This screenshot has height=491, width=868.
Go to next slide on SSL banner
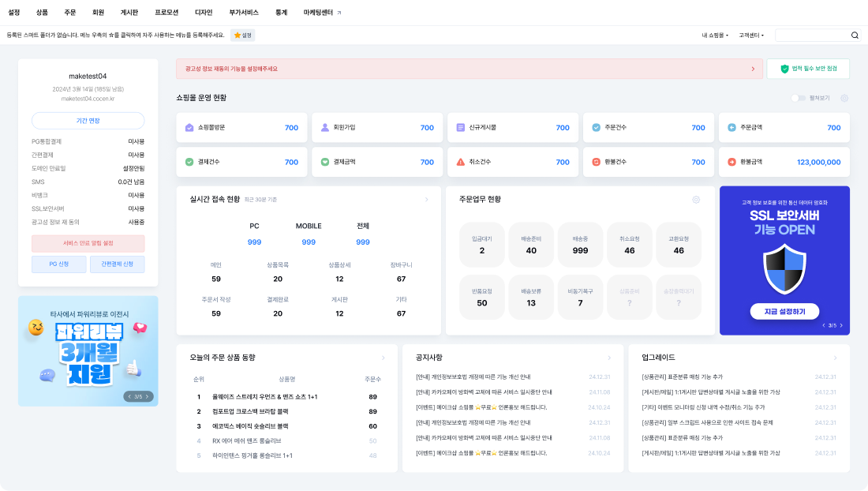coord(842,325)
